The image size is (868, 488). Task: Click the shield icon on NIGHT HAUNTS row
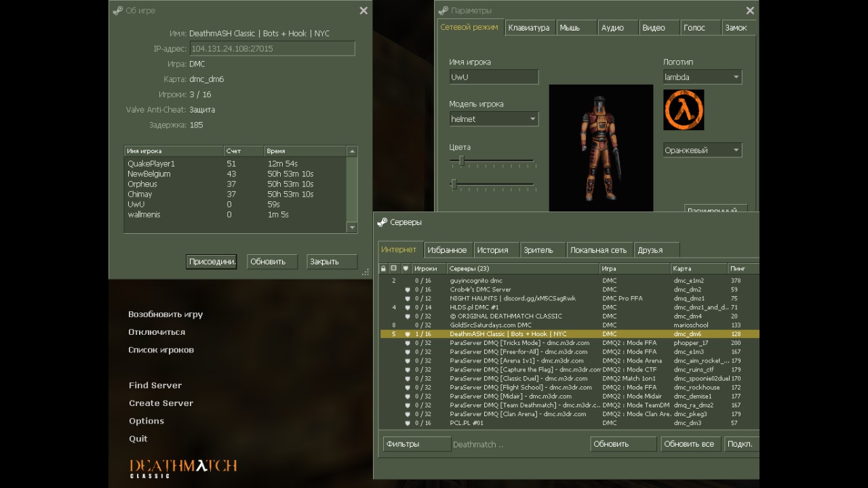[x=408, y=298]
